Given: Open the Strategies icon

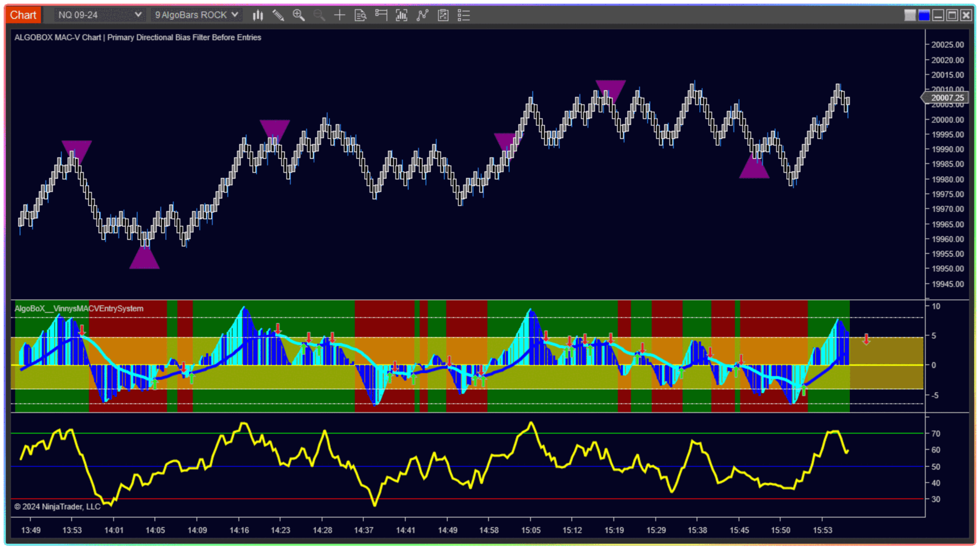Looking at the screenshot, I should (x=443, y=15).
